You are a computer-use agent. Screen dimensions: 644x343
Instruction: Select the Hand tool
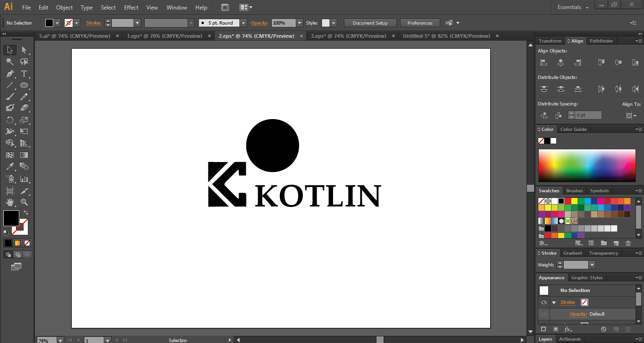click(9, 202)
